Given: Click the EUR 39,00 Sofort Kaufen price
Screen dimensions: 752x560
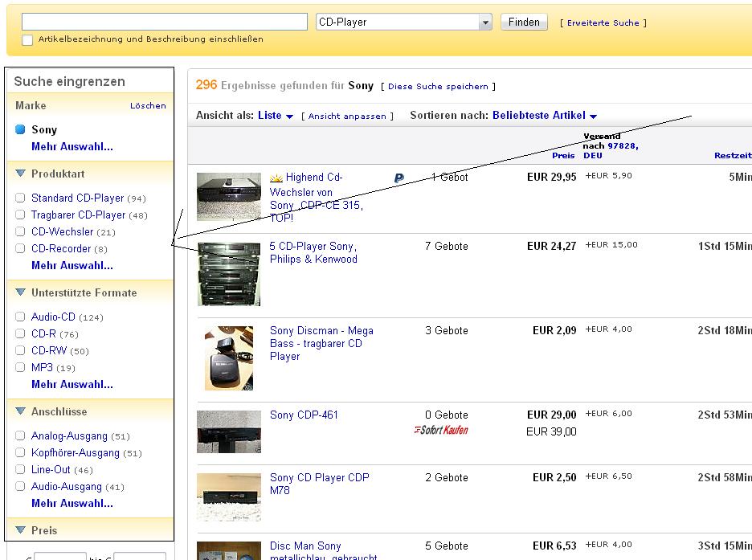Looking at the screenshot, I should (x=551, y=432).
